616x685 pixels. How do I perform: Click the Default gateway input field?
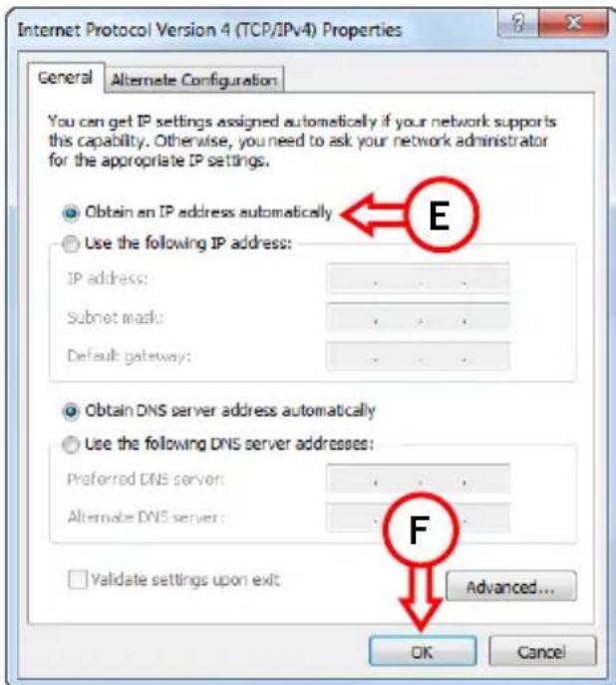click(418, 356)
